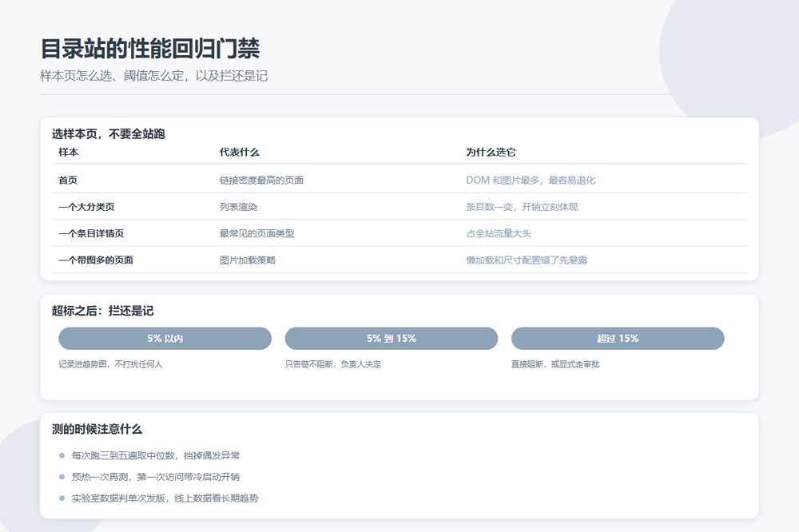Click the cell 懒加载和尺寸配置错了先暴露
799x532 pixels.
click(x=527, y=260)
